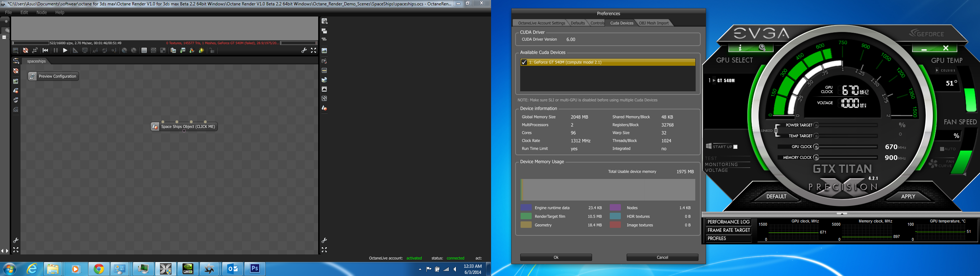Click the 'connected' status text in Octane
Image resolution: width=980 pixels, height=276 pixels.
tap(455, 258)
